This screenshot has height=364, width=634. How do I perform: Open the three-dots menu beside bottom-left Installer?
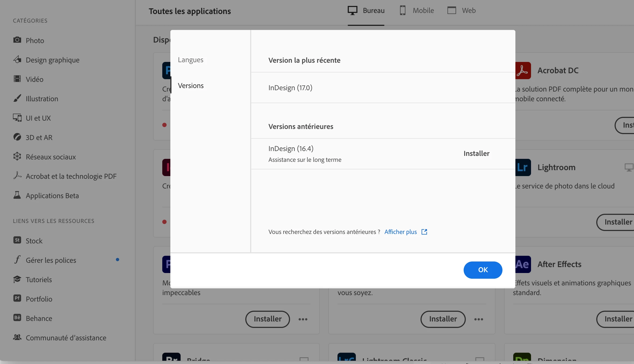303,319
